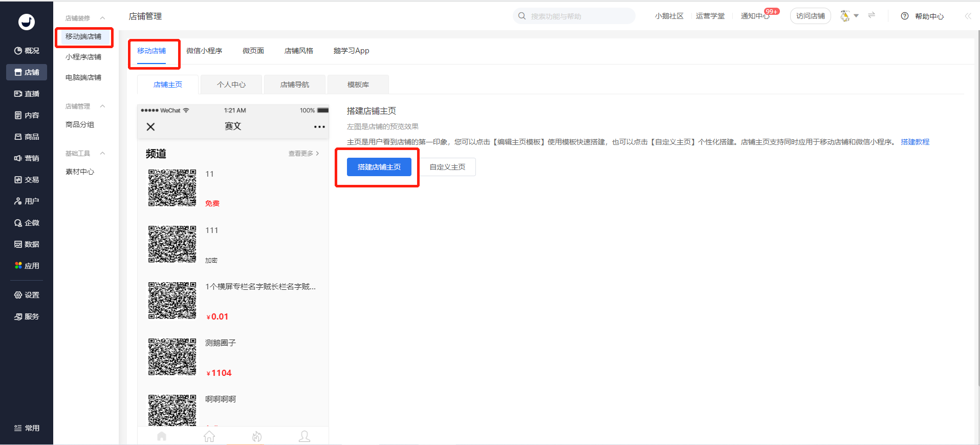Image resolution: width=980 pixels, height=445 pixels.
Task: Click the user avatar icon
Action: coord(845,16)
